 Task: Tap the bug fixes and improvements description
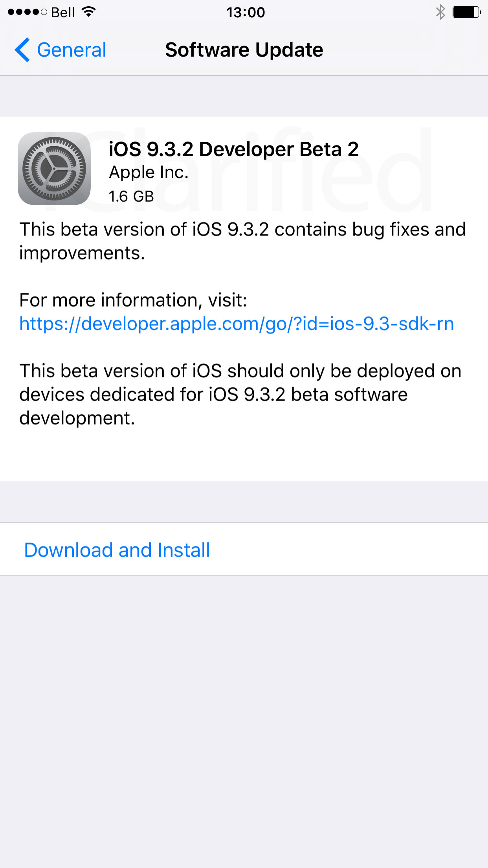[x=242, y=241]
